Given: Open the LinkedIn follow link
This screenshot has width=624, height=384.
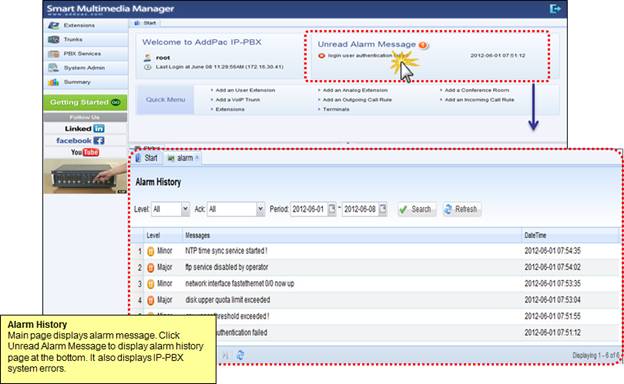Looking at the screenshot, I should coord(85,129).
